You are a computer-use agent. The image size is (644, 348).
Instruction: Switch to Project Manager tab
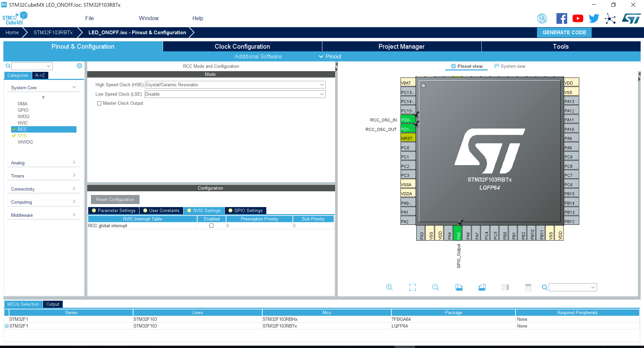click(401, 46)
